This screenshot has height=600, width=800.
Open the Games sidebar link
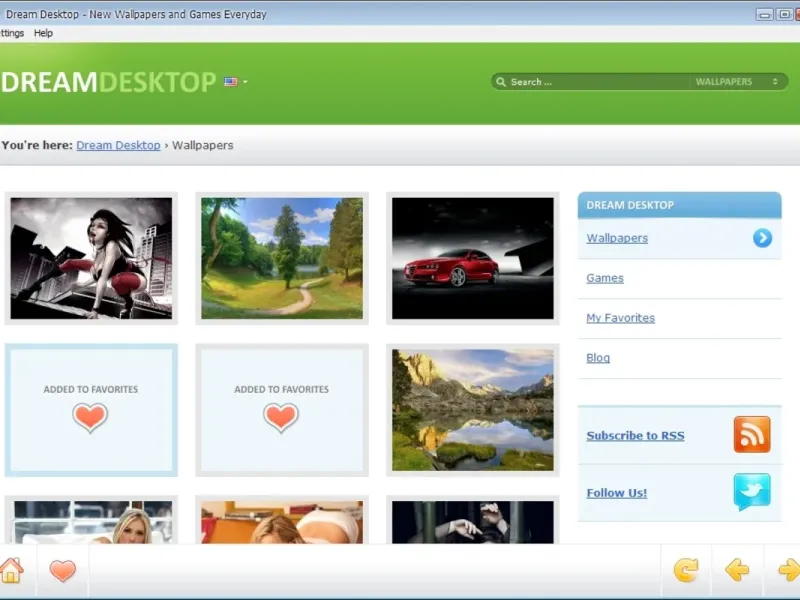pyautogui.click(x=605, y=278)
